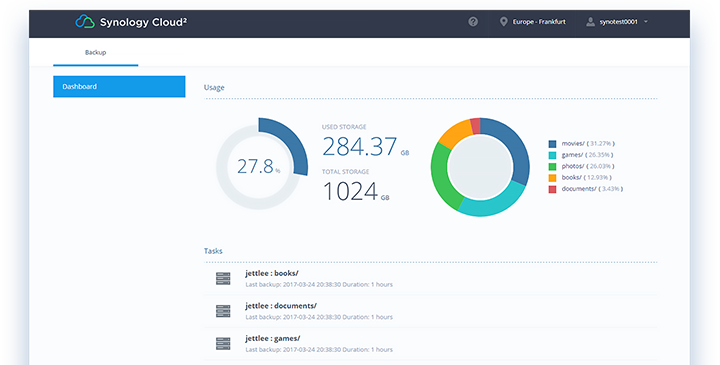
Task: Click the 27.8 % usage gauge
Action: (262, 164)
